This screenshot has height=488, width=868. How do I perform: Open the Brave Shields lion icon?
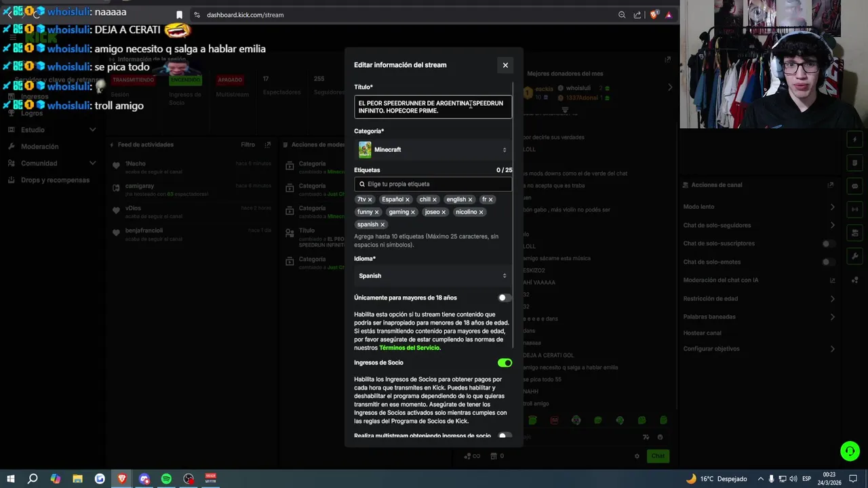654,15
